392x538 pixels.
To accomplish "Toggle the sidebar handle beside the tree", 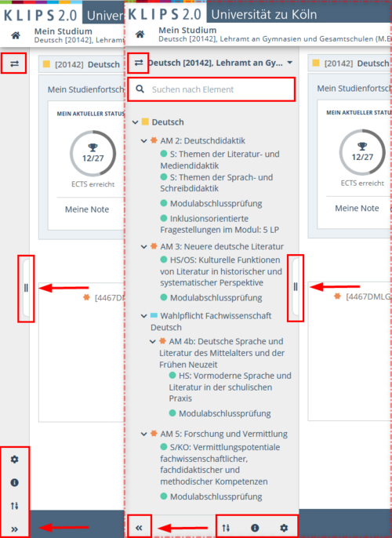I will click(296, 287).
